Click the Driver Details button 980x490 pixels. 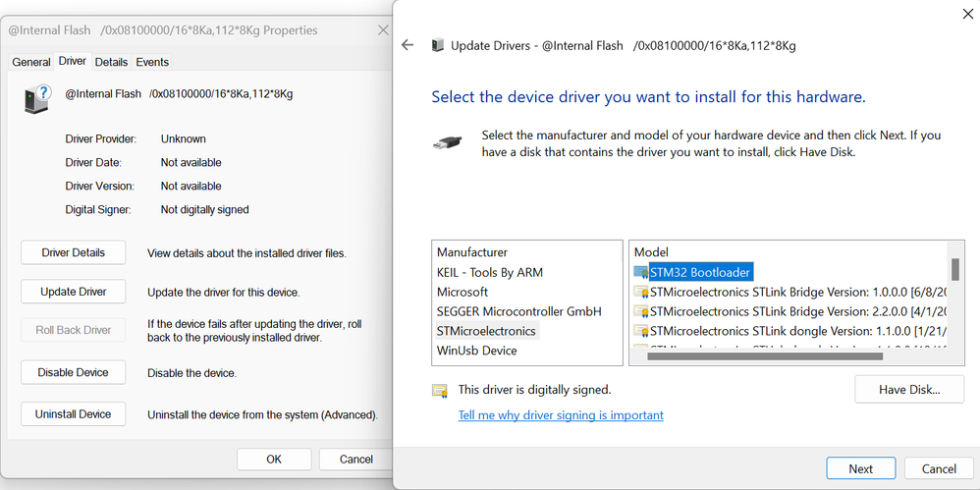click(x=73, y=252)
